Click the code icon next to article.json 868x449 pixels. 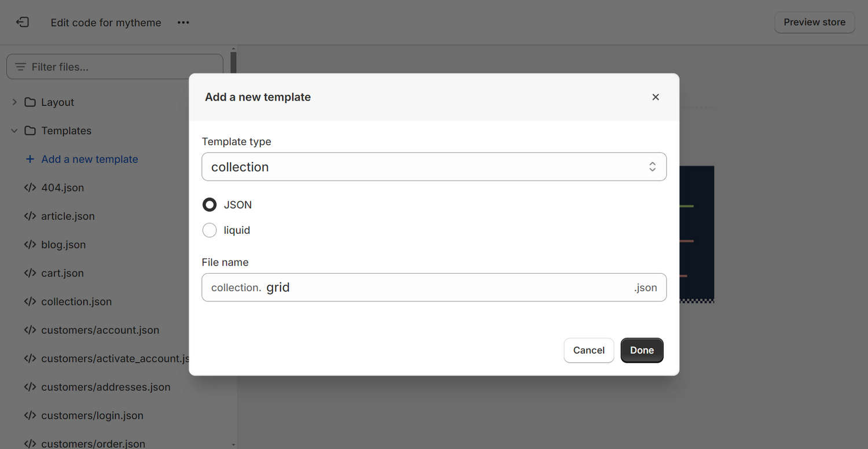click(x=30, y=216)
